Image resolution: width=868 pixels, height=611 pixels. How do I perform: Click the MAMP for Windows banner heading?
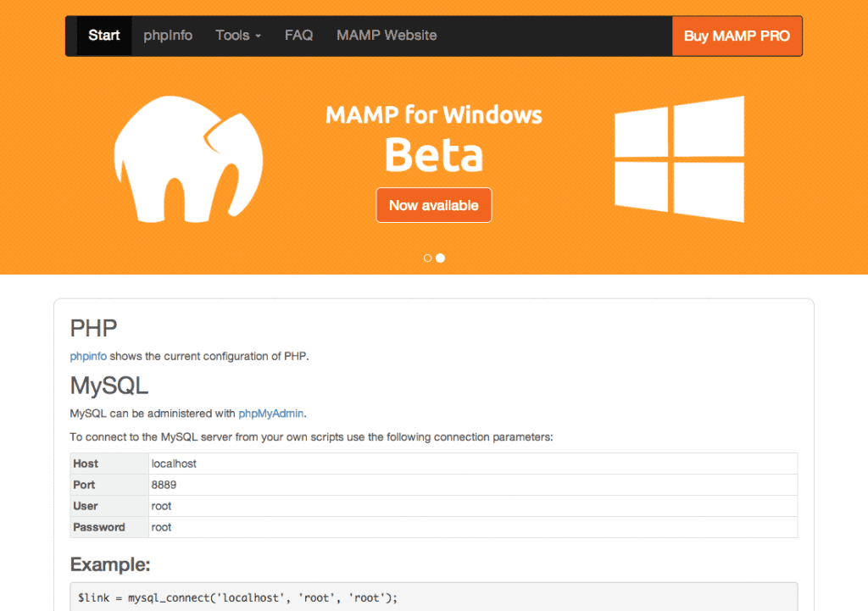(x=434, y=114)
